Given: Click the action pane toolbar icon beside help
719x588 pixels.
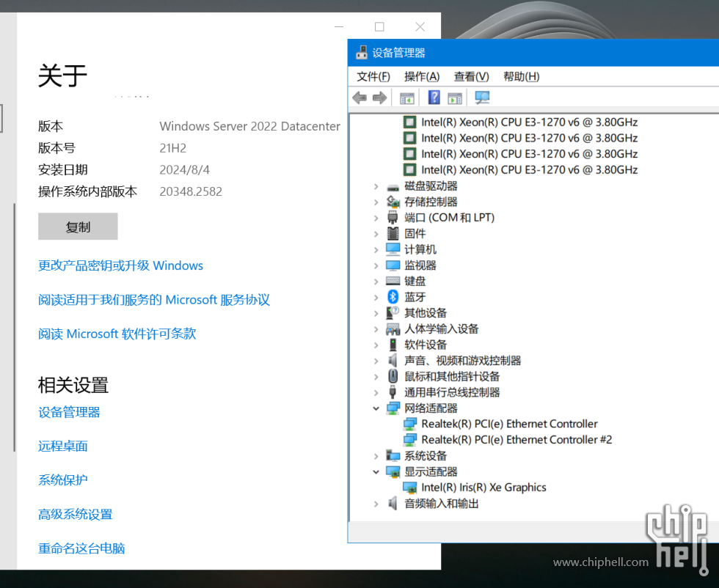Looking at the screenshot, I should click(455, 98).
